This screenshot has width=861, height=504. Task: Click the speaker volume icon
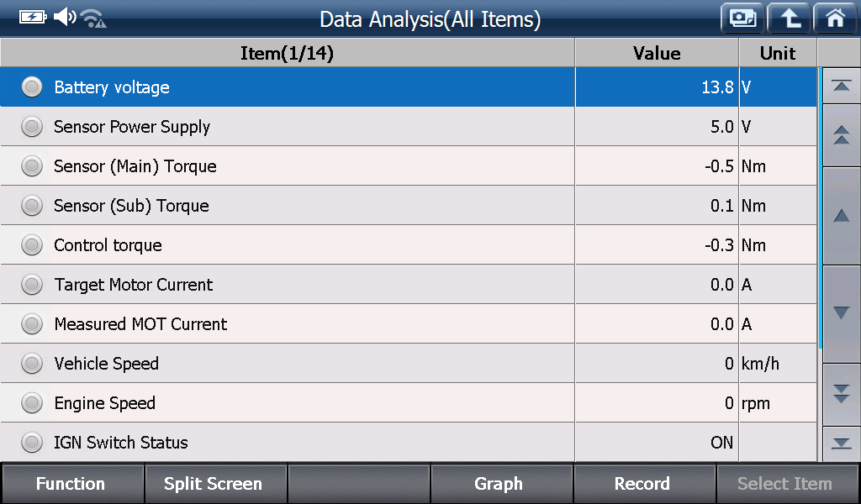tap(65, 17)
